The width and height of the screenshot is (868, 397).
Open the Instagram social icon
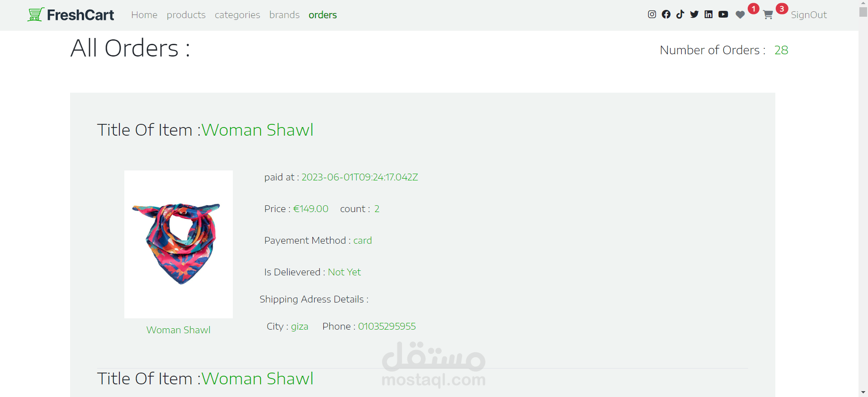[652, 14]
